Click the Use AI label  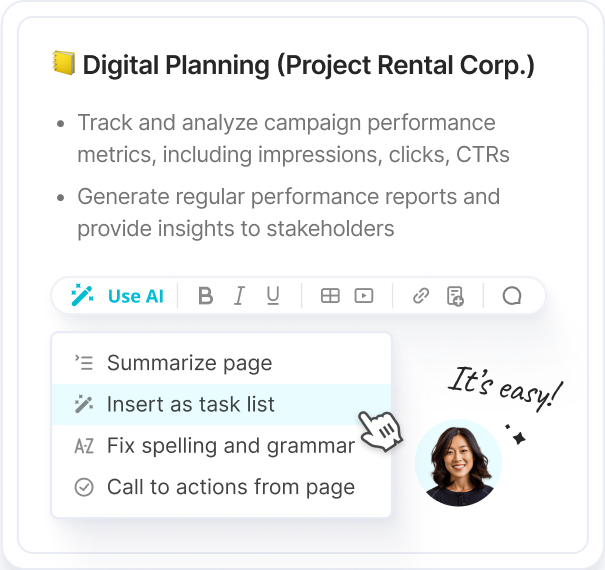pyautogui.click(x=135, y=296)
